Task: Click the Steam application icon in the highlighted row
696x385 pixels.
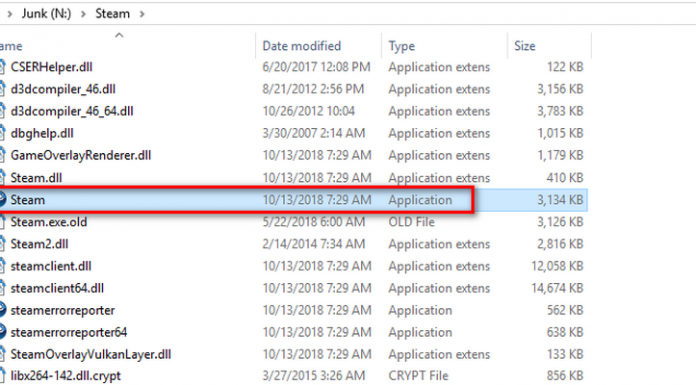Action: point(2,200)
